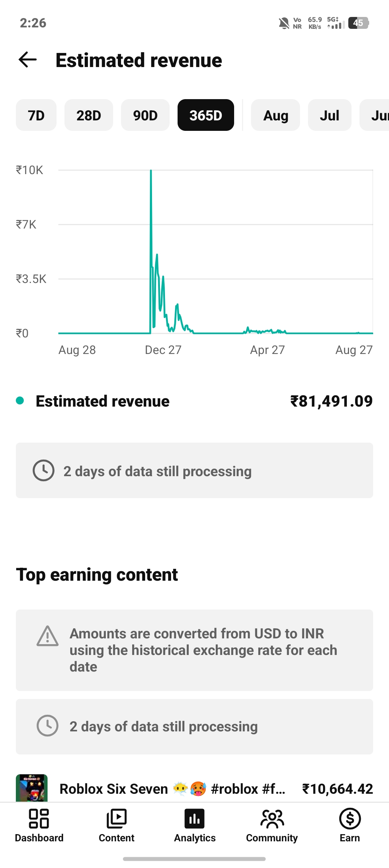Open the Roblox Six Seven video thumbnail
This screenshot has height=868, width=389.
click(32, 788)
